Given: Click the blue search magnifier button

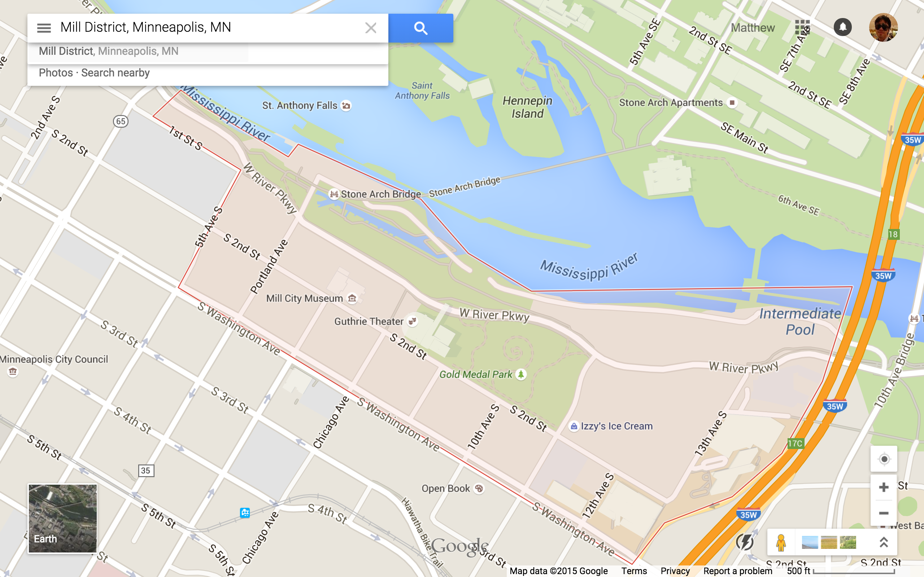Looking at the screenshot, I should click(x=421, y=28).
